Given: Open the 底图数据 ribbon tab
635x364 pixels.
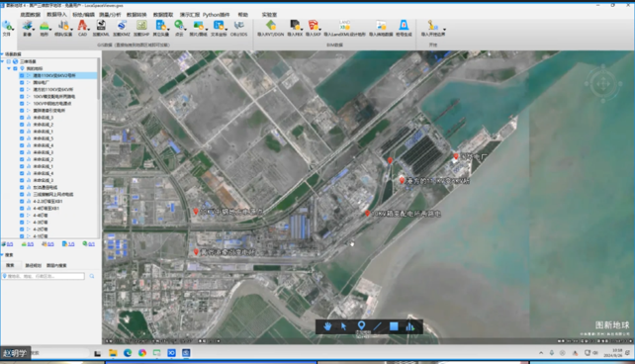Looking at the screenshot, I should [31, 15].
